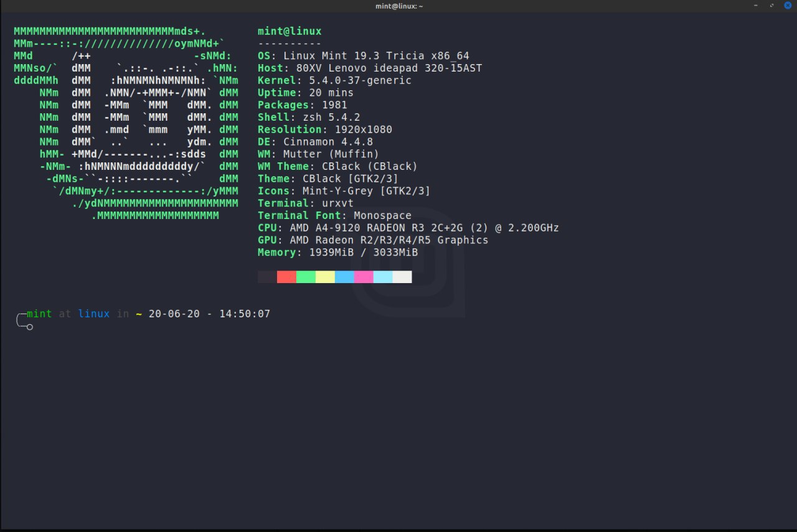
Task: Click the window title 'mint@linux: ~'
Action: click(x=398, y=6)
